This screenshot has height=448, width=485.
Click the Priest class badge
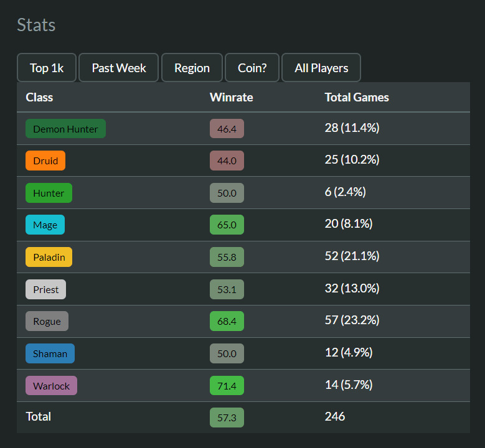45,289
